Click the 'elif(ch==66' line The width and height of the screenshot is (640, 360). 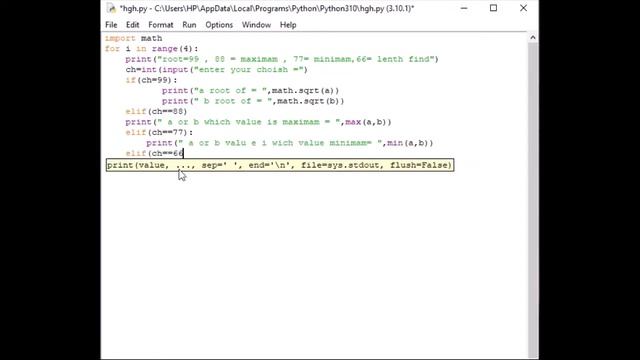pos(155,153)
